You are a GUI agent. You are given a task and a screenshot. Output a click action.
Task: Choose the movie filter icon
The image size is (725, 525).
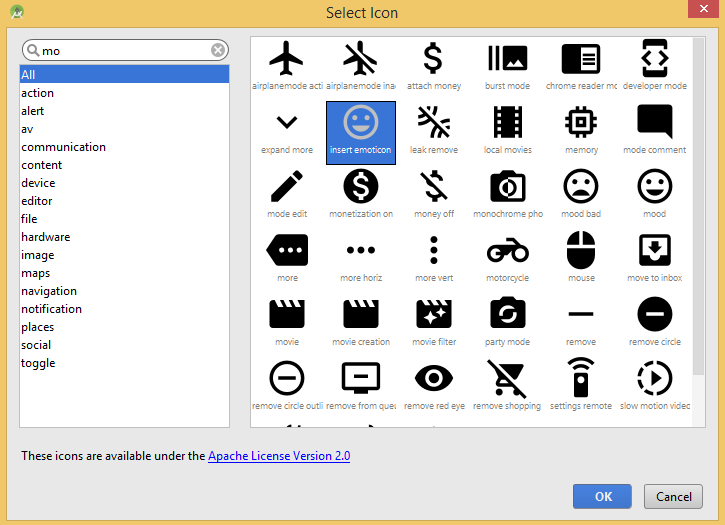click(x=434, y=314)
